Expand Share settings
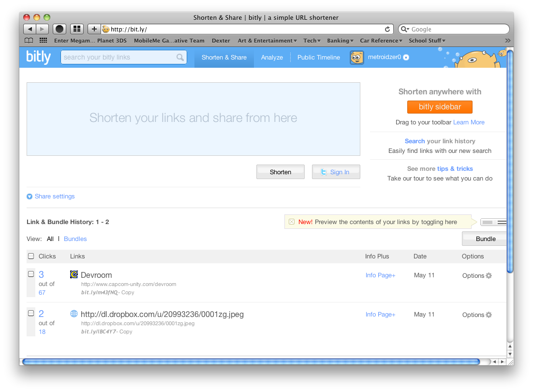The height and width of the screenshot is (392, 533). tap(51, 196)
